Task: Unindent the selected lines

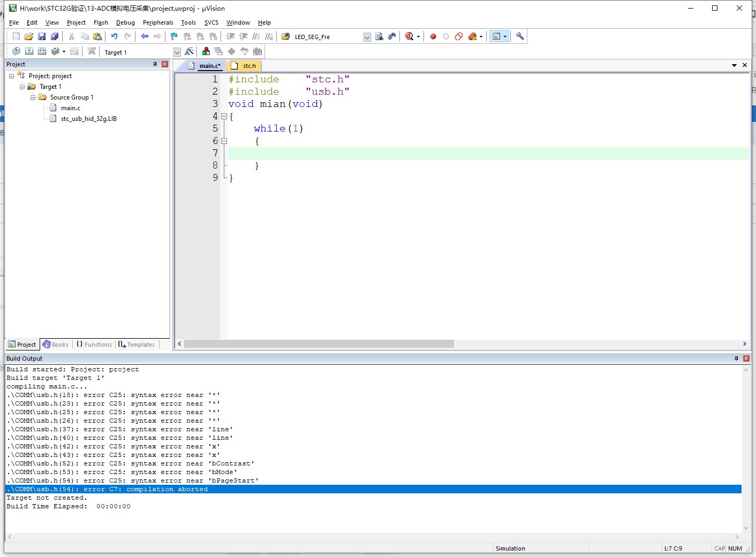Action: (243, 36)
